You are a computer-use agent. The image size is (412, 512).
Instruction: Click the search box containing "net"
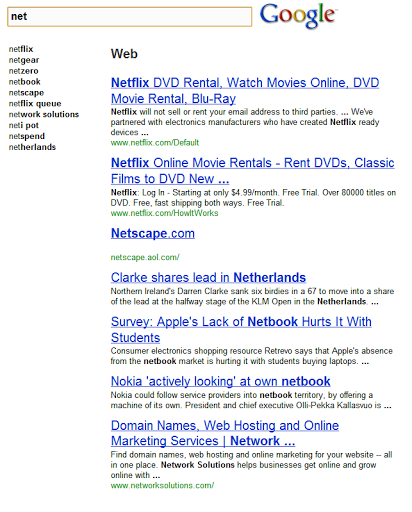[129, 16]
